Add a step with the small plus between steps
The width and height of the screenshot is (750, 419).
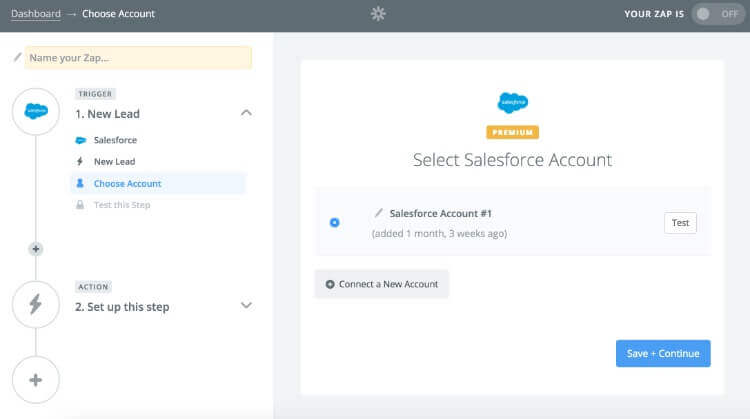click(x=36, y=249)
